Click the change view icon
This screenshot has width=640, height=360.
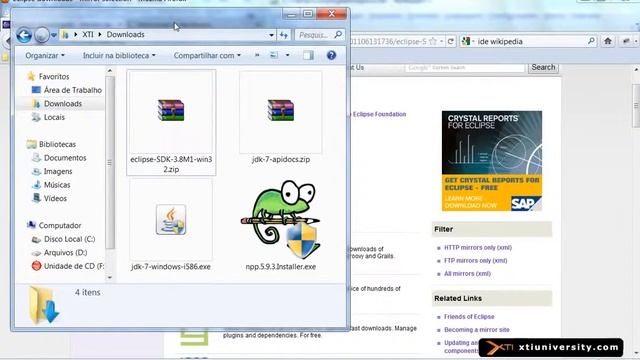pyautogui.click(x=274, y=55)
